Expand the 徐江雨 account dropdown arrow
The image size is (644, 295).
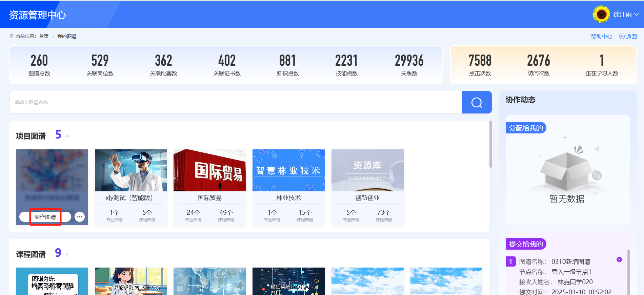(x=637, y=15)
